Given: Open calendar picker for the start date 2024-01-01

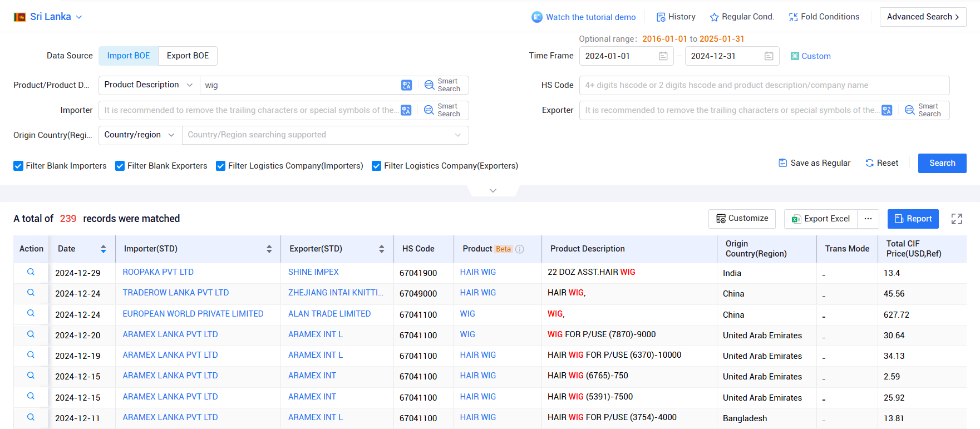Looking at the screenshot, I should [663, 56].
